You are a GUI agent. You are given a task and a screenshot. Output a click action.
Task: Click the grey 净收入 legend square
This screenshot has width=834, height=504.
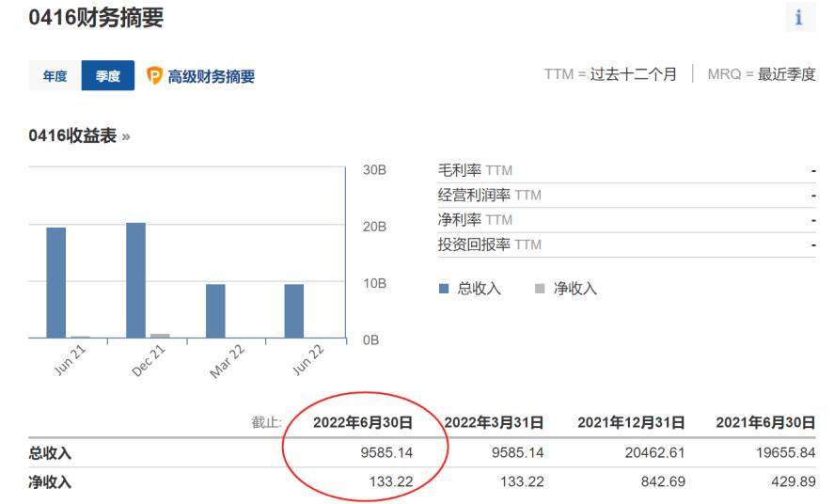coord(539,289)
